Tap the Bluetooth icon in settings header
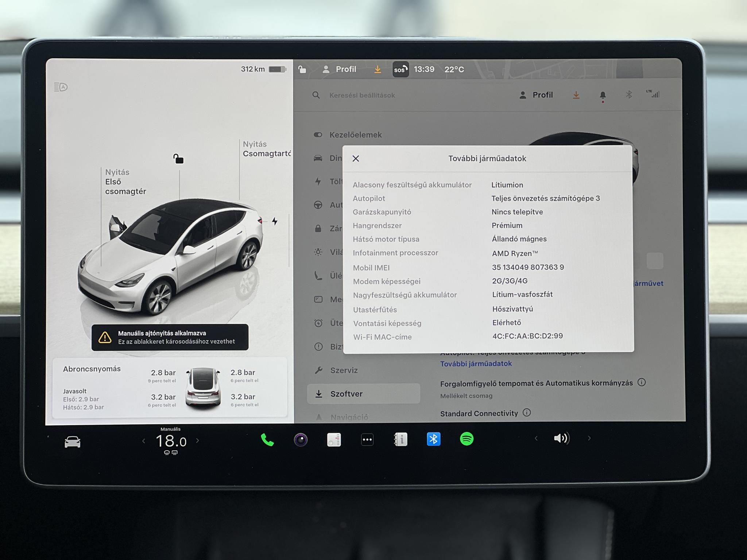This screenshot has width=747, height=560. (629, 95)
